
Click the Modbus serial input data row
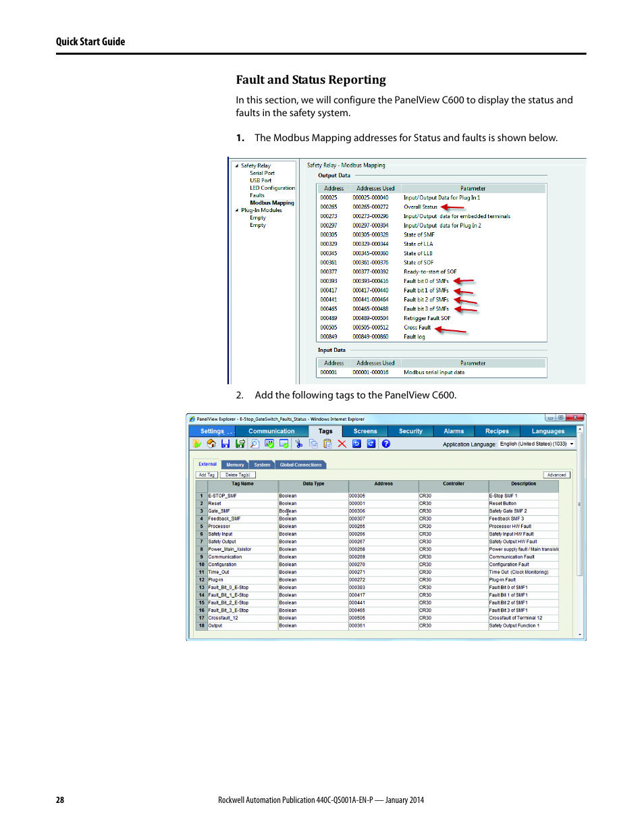tap(431, 372)
